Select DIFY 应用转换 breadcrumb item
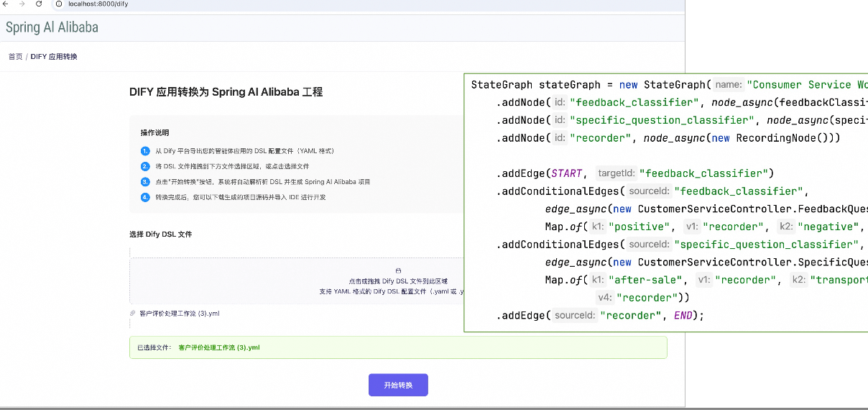Screen dimensions: 868x410 tap(54, 56)
